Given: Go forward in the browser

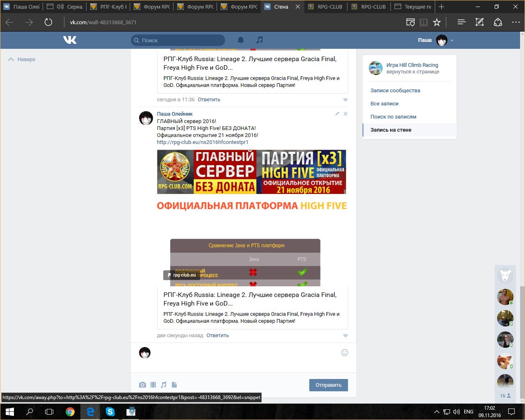Looking at the screenshot, I should (x=29, y=22).
